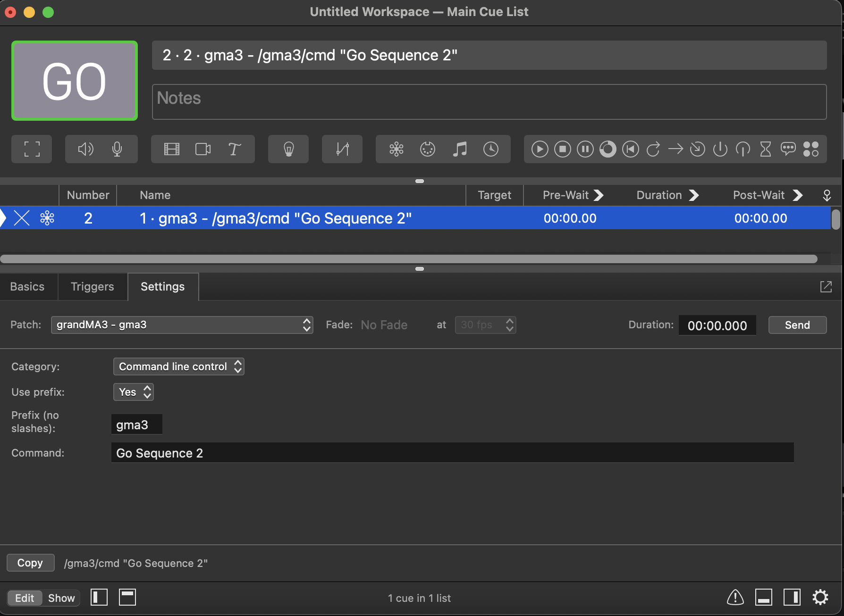Add a Network cue from toolbar

pyautogui.click(x=396, y=150)
